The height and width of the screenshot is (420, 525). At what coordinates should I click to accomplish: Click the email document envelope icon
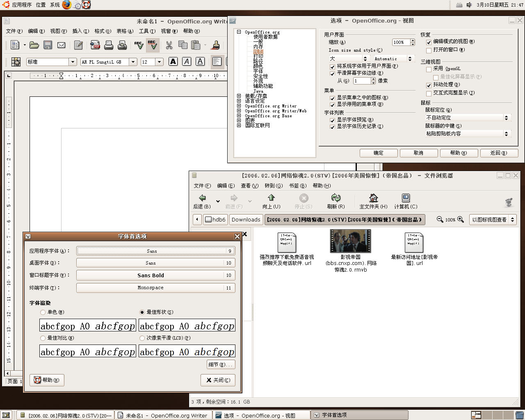62,45
